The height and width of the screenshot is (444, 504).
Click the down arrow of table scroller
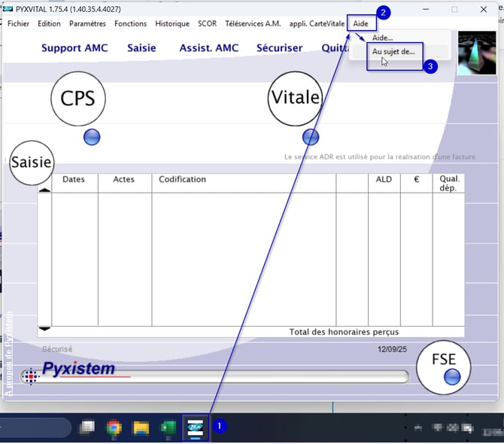tap(44, 329)
